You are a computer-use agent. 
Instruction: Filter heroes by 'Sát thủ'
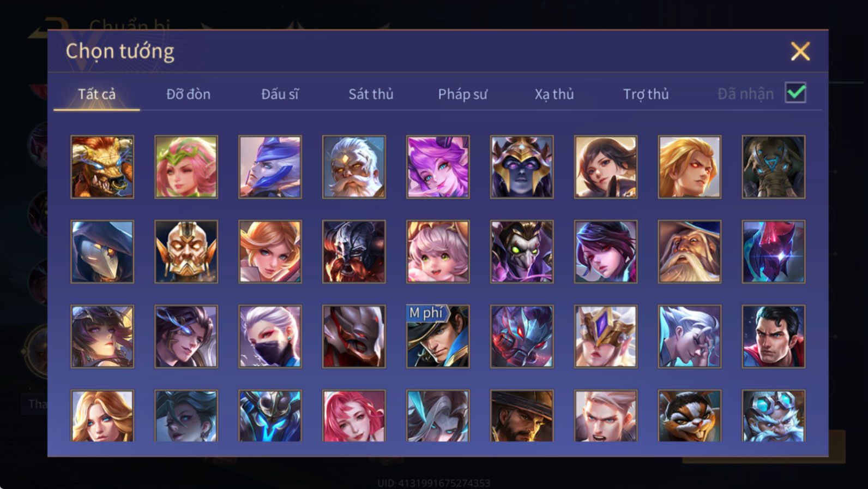371,94
